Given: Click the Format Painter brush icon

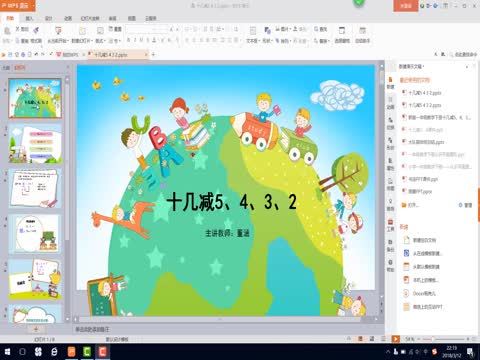Looking at the screenshot, I should click(x=36, y=30).
